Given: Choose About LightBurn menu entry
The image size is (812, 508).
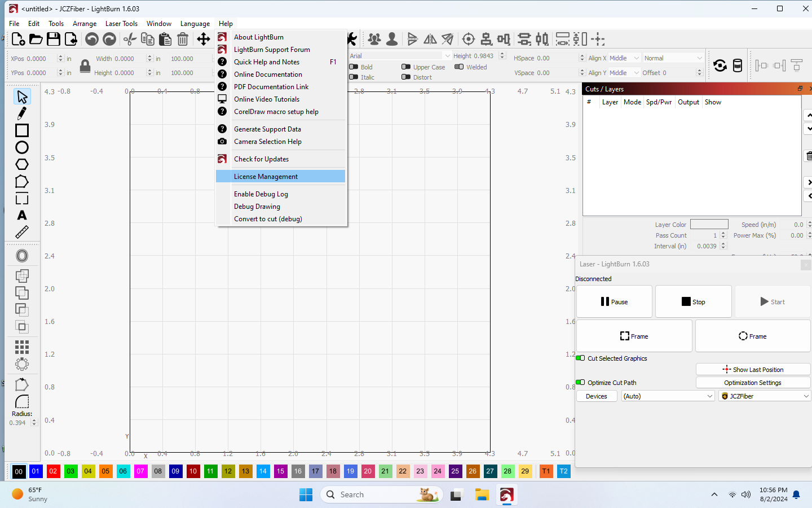Looking at the screenshot, I should (x=280, y=37).
